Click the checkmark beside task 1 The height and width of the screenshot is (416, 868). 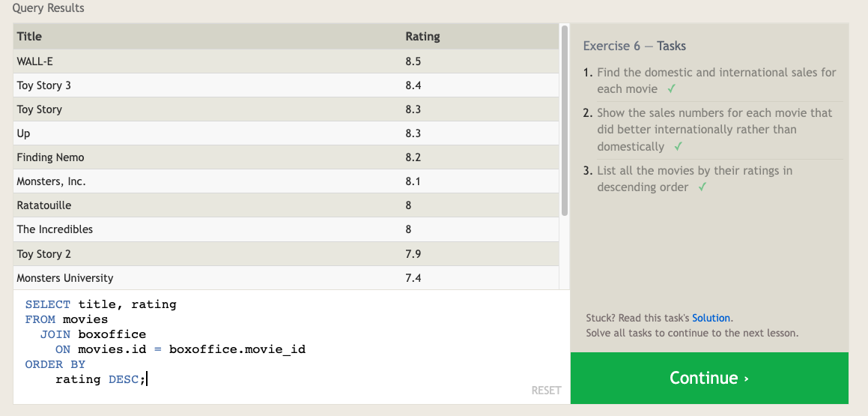click(672, 89)
